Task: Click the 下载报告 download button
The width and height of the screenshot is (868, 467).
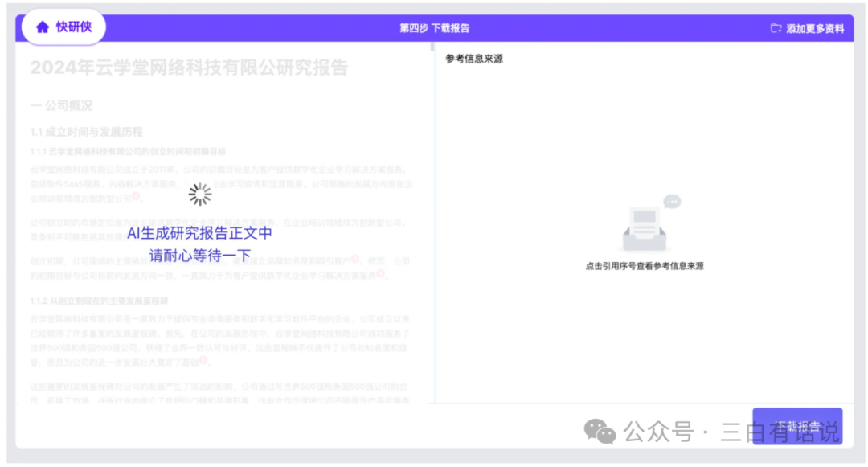Action: (x=797, y=426)
